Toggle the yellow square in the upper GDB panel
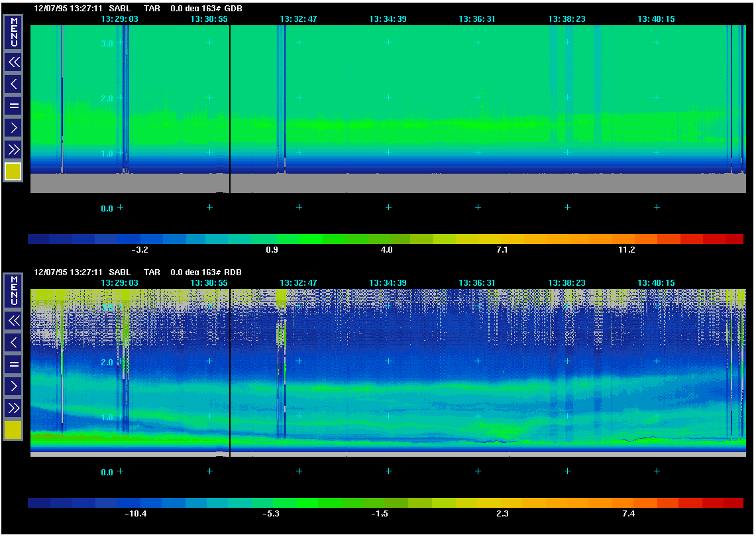Image resolution: width=756 pixels, height=537 pixels. point(13,172)
